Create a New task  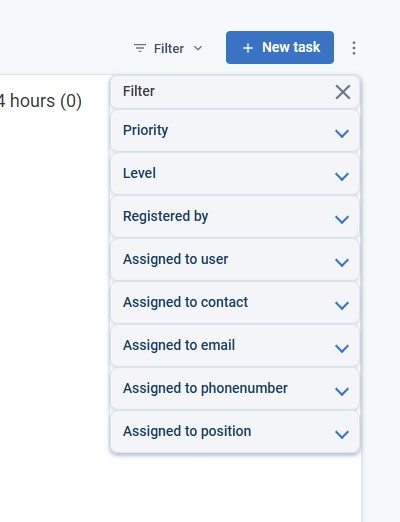(x=280, y=47)
